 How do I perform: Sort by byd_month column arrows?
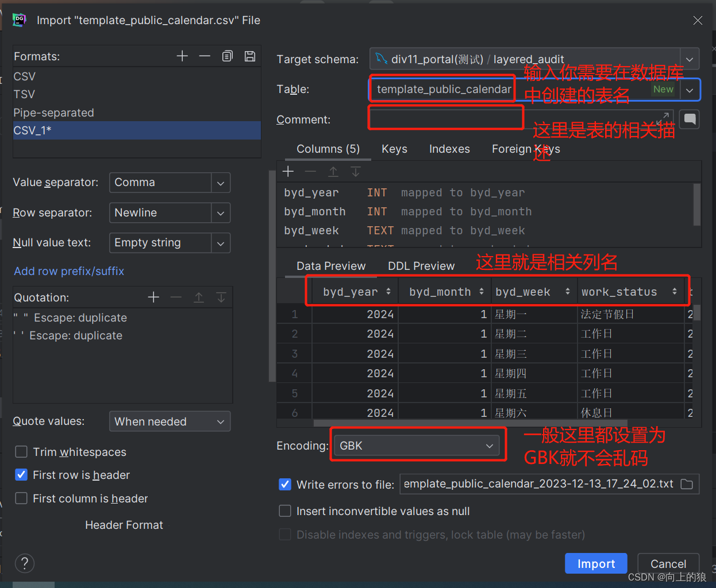482,292
